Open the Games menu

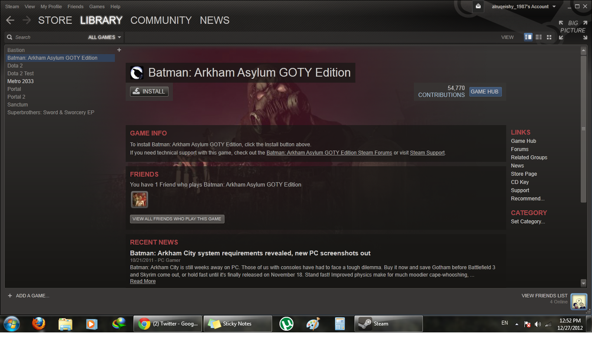97,6
